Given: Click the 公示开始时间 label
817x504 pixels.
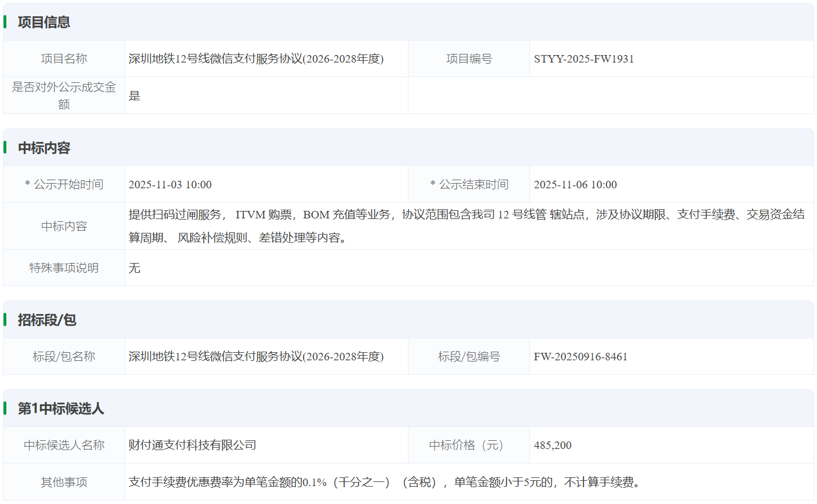Looking at the screenshot, I should click(x=64, y=184).
